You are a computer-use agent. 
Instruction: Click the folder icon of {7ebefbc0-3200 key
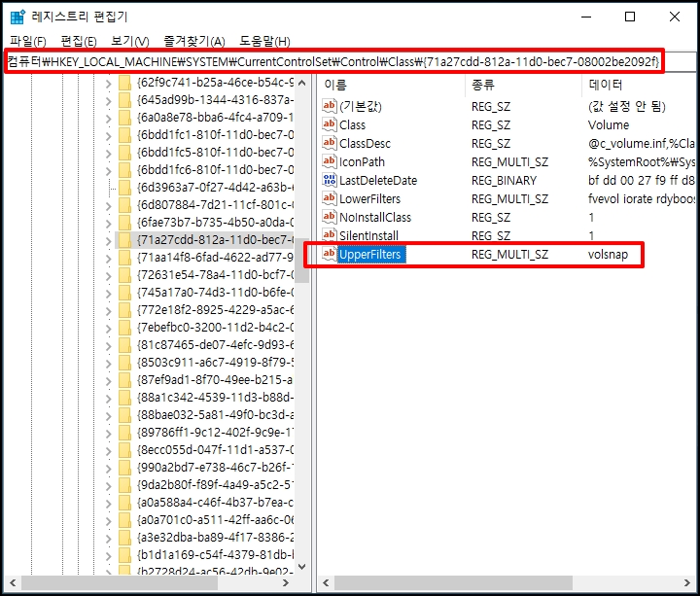point(125,328)
